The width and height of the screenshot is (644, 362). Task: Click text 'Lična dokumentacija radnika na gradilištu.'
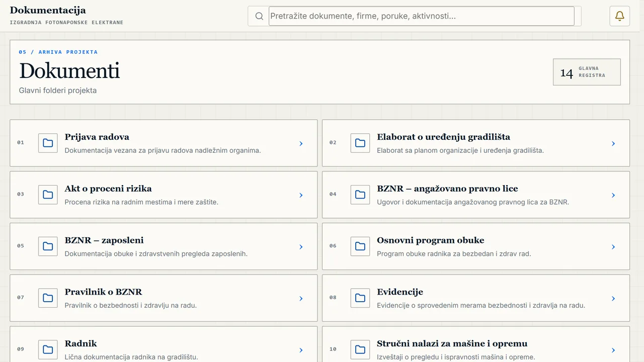[131, 357]
